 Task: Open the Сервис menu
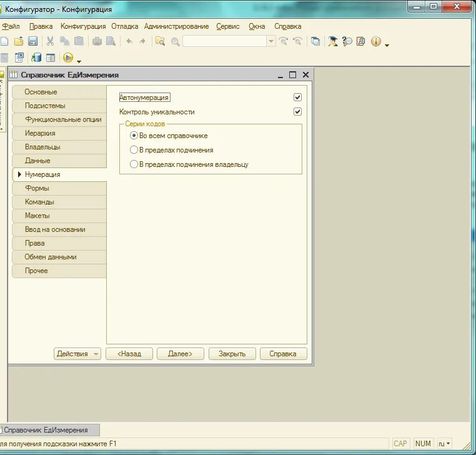(228, 26)
